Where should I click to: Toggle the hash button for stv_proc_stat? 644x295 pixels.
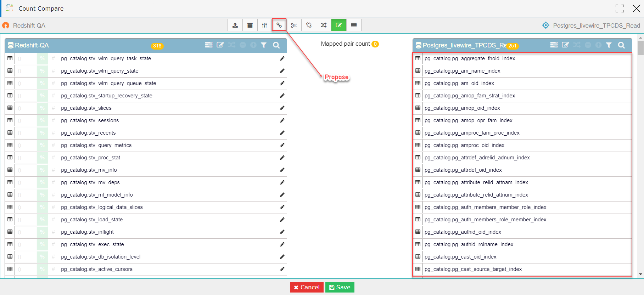pyautogui.click(x=53, y=158)
